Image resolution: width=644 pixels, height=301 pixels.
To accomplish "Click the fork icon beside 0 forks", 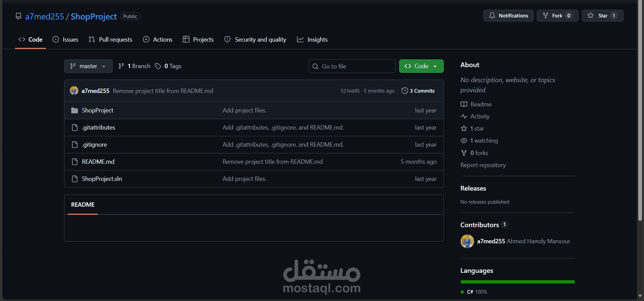I will 464,153.
